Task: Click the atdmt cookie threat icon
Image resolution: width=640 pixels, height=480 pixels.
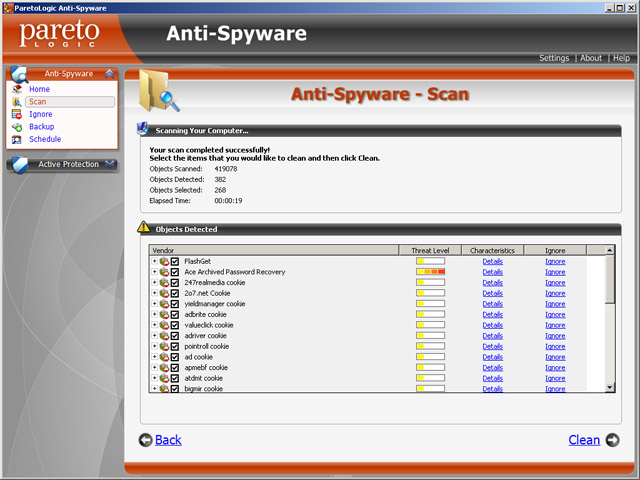Action: pyautogui.click(x=164, y=378)
